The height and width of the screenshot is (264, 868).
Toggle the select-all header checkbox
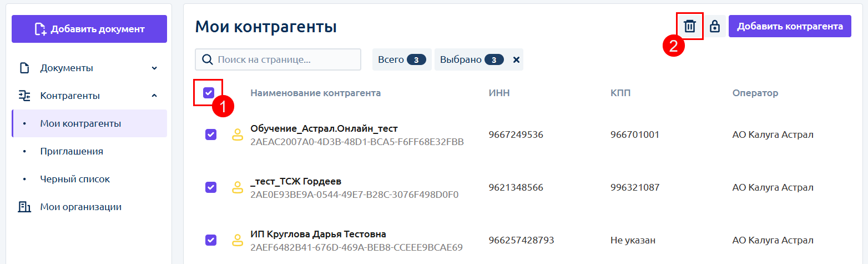pos(209,93)
